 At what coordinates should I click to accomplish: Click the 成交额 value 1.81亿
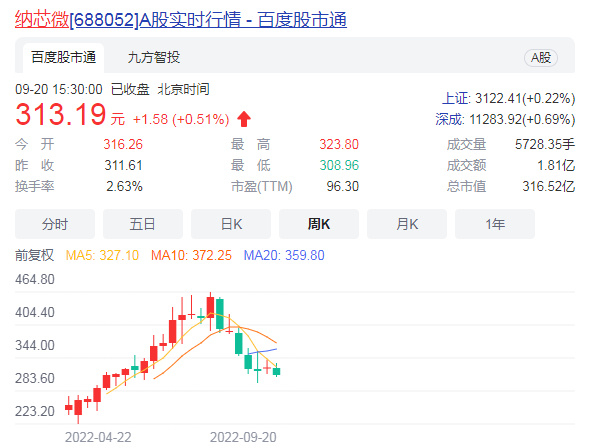(556, 166)
